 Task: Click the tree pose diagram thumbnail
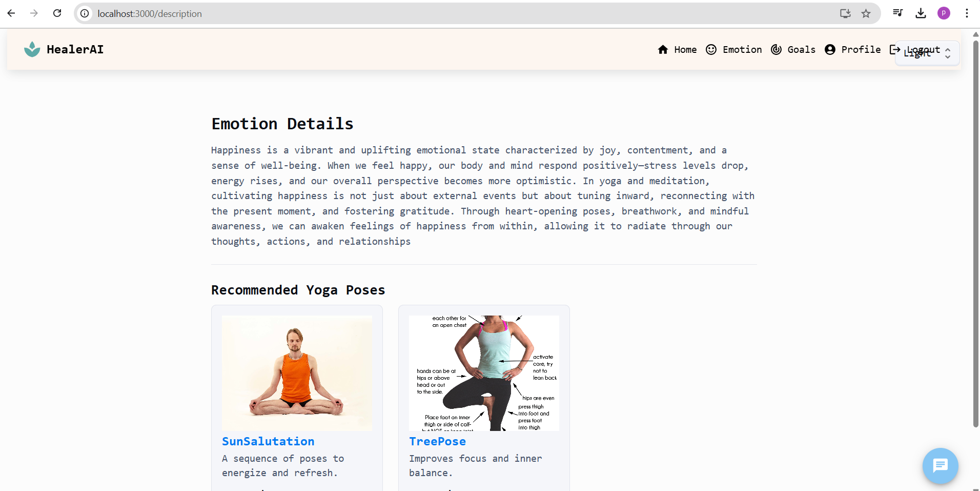(x=484, y=373)
